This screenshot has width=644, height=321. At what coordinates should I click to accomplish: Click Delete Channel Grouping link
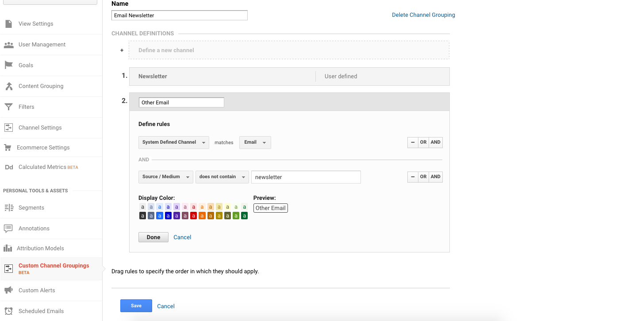click(x=423, y=15)
